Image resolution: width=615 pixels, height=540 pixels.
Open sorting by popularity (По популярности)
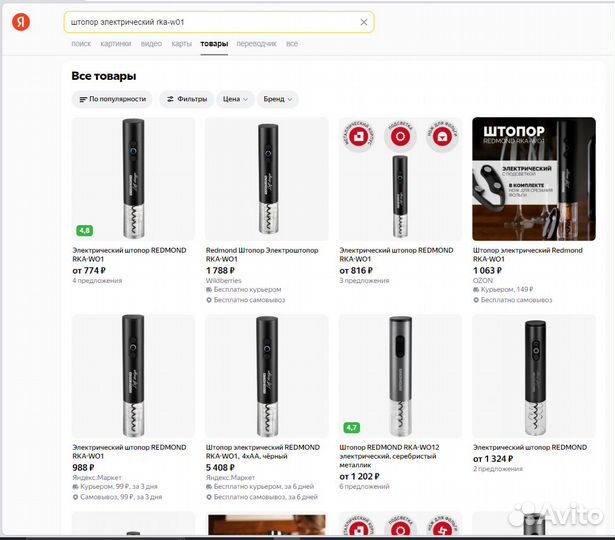[113, 99]
